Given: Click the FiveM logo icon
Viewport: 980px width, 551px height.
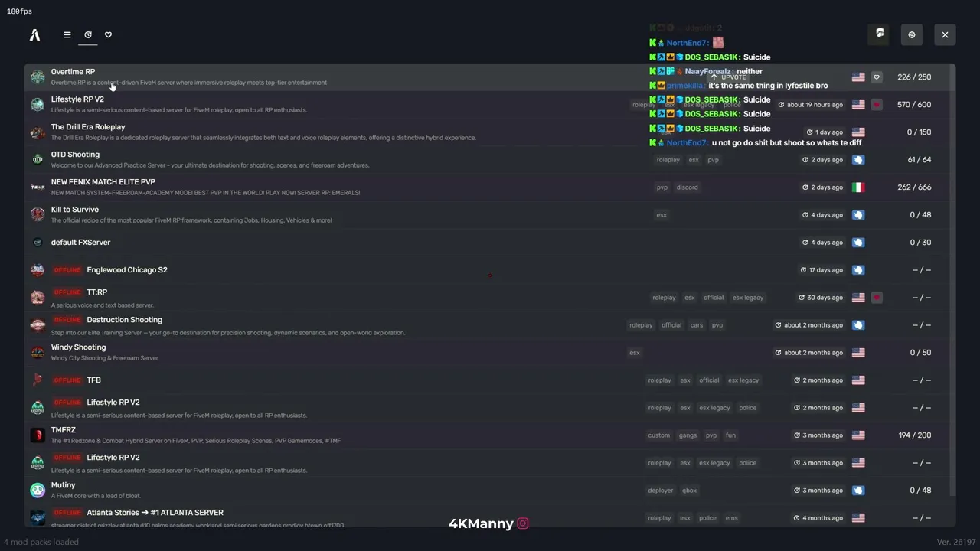Looking at the screenshot, I should [x=34, y=34].
